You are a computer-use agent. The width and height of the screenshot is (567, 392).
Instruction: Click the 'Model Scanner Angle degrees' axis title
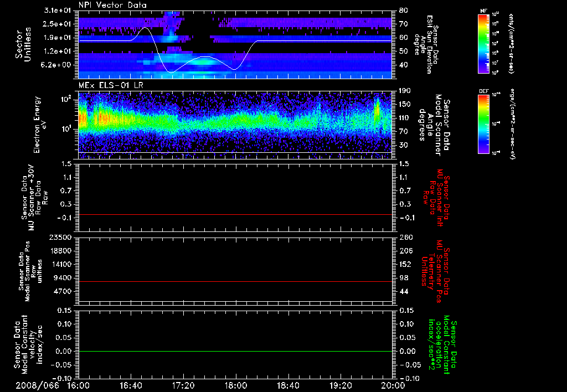point(435,125)
